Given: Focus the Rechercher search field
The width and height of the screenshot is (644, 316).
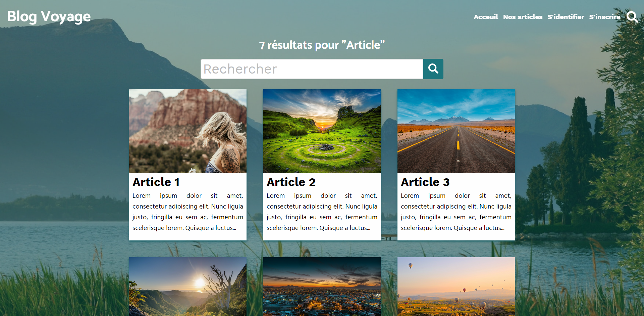Looking at the screenshot, I should point(312,69).
